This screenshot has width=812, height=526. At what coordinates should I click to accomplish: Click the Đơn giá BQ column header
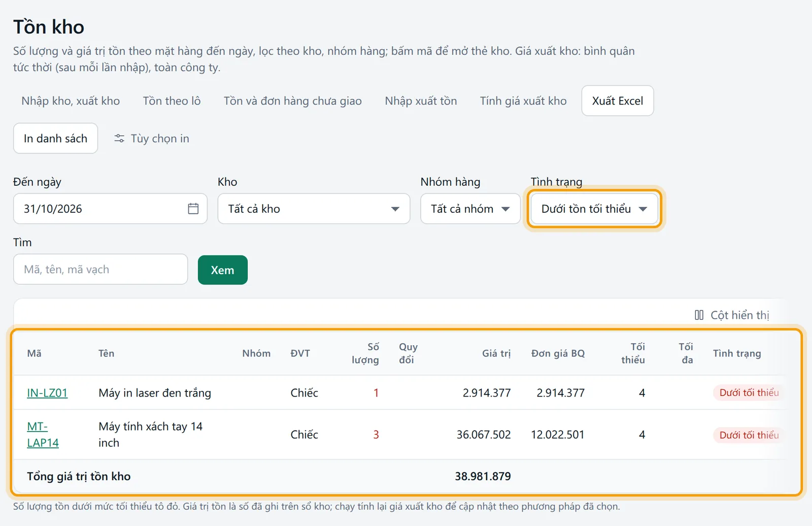(558, 353)
